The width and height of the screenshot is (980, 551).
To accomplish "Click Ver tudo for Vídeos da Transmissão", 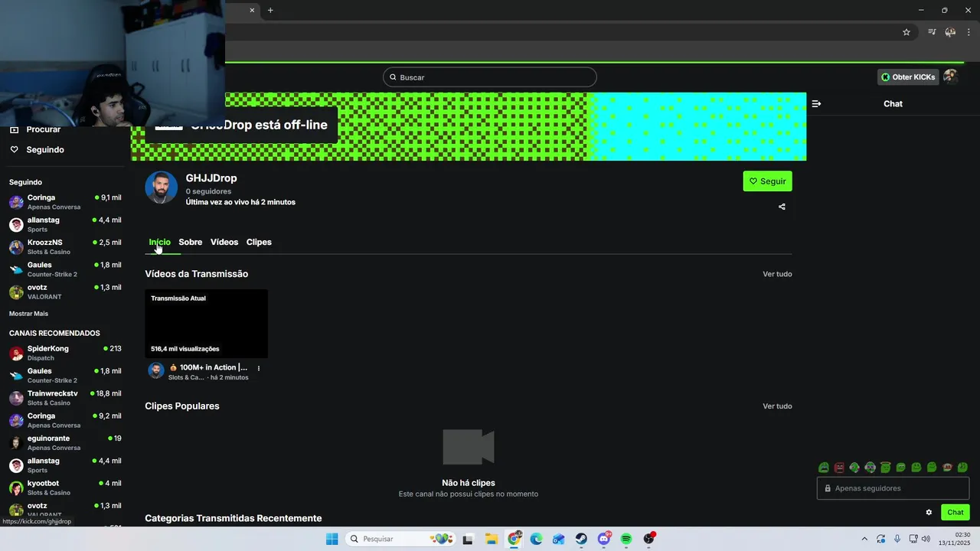I will coord(777,274).
